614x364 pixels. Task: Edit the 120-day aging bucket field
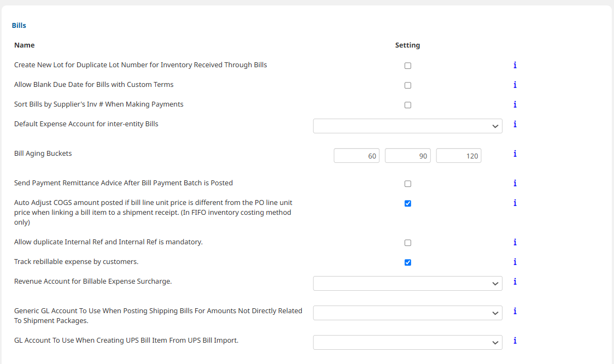pyautogui.click(x=459, y=156)
